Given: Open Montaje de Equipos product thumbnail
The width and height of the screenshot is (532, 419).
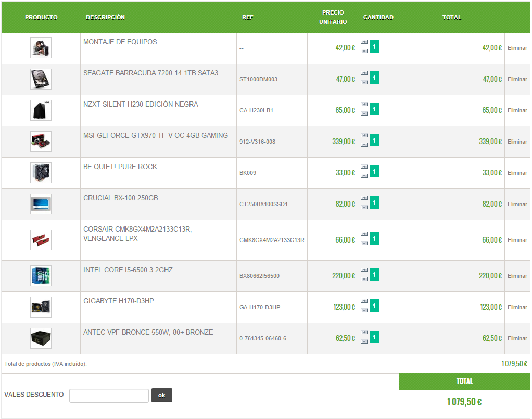Looking at the screenshot, I should coord(41,48).
